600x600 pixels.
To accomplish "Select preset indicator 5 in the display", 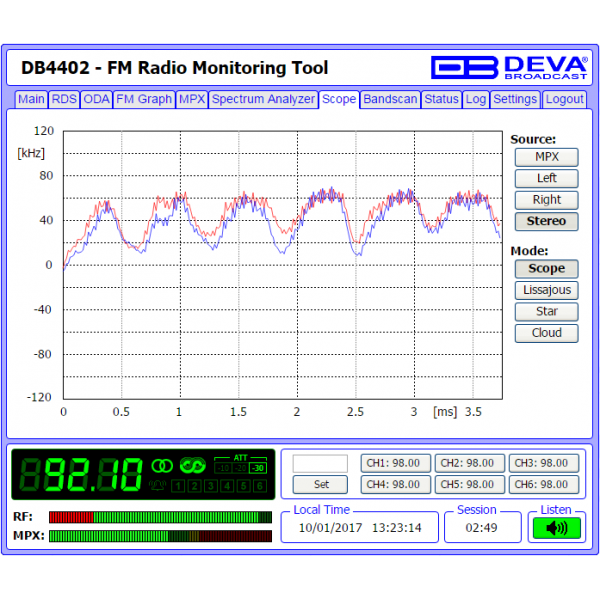I will [x=244, y=486].
